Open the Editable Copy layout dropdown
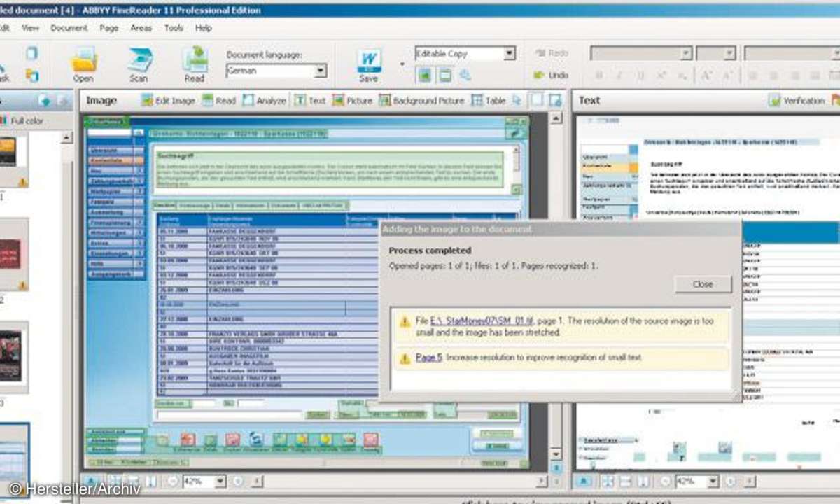Screen dimensions: 840x504 tap(510, 53)
